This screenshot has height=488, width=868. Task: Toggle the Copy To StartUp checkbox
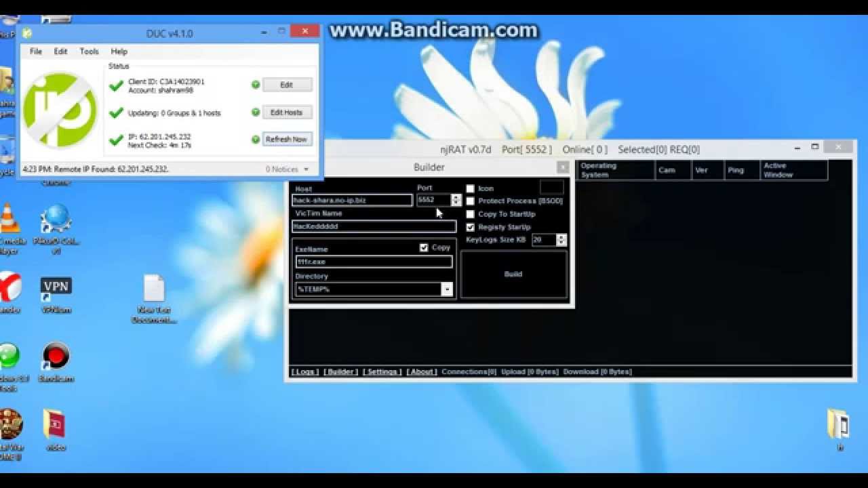470,214
